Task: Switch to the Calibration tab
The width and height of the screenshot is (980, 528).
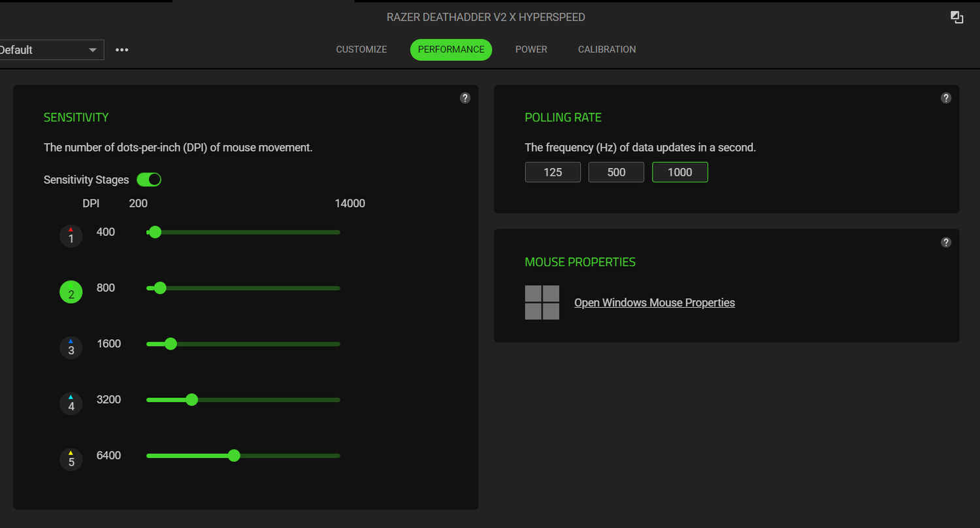Action: 607,50
